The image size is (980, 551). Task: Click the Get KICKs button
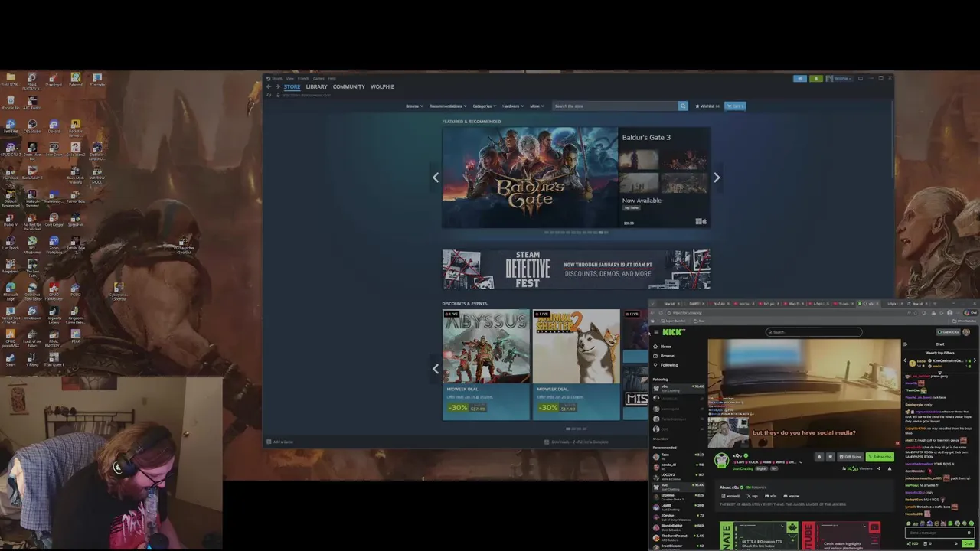948,332
